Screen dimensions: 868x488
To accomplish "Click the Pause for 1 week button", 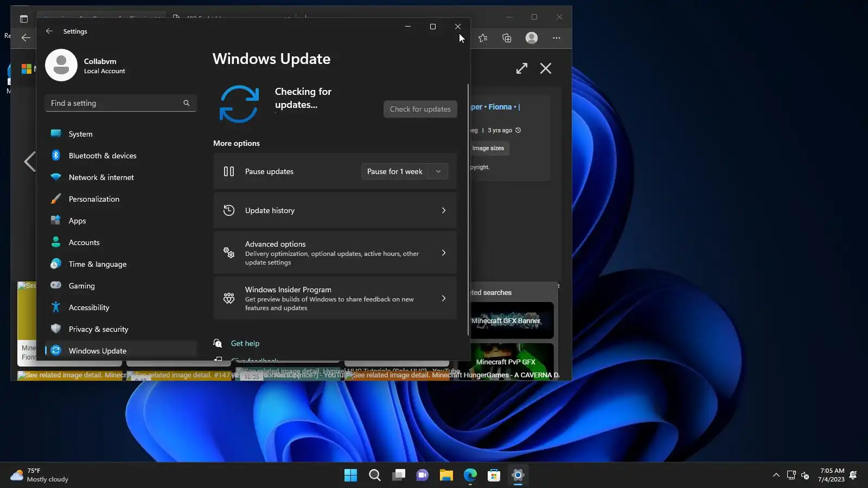I will click(x=395, y=171).
